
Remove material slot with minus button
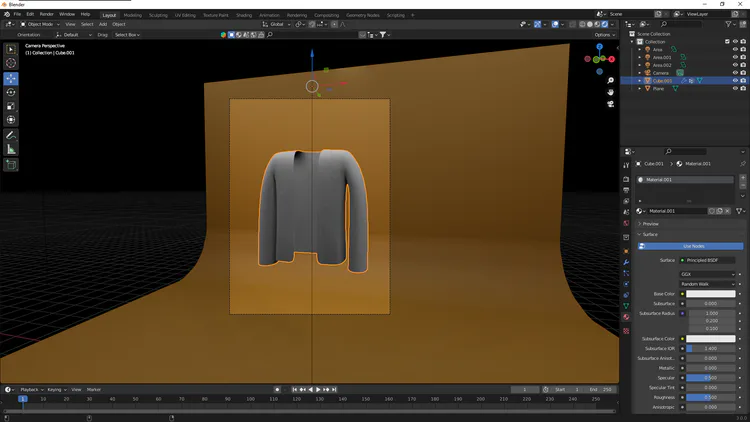coord(743,185)
